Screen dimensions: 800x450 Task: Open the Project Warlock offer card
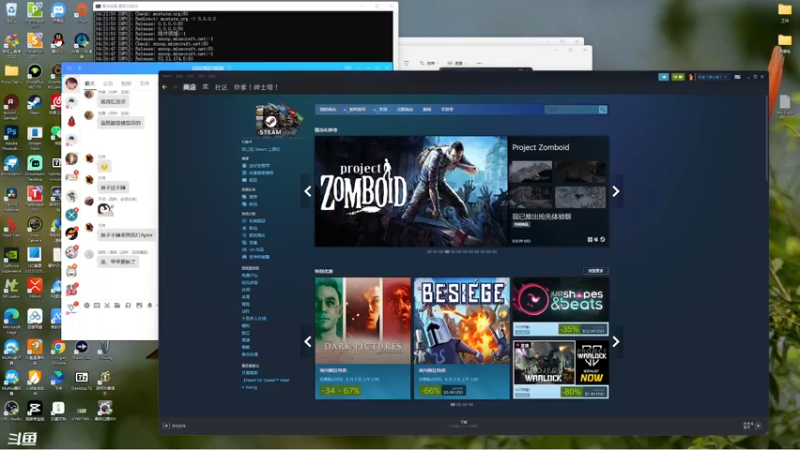561,369
